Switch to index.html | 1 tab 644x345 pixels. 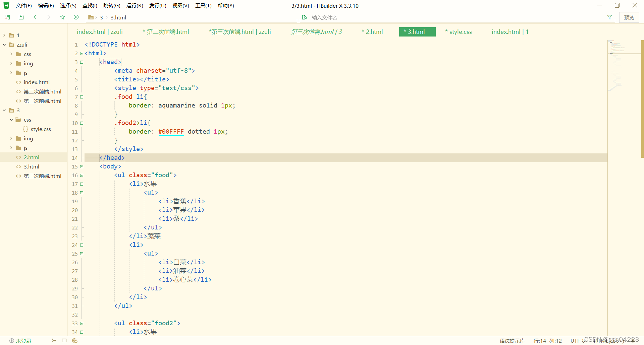tap(510, 32)
